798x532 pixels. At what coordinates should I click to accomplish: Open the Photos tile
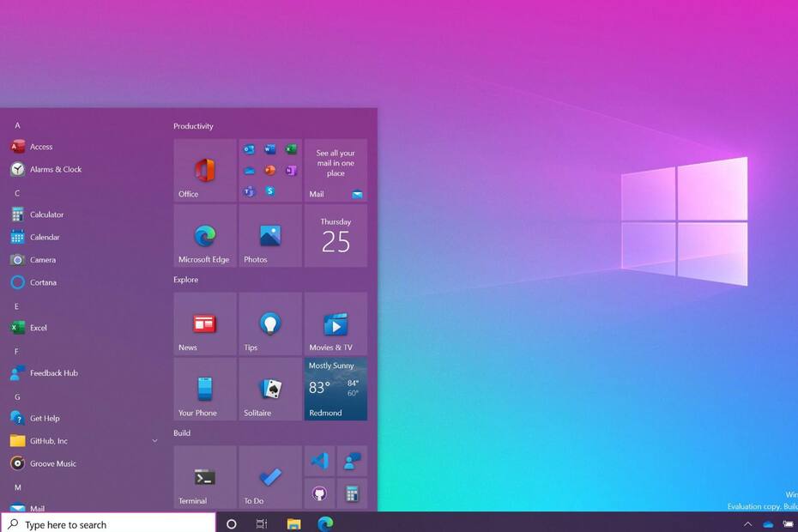[270, 236]
